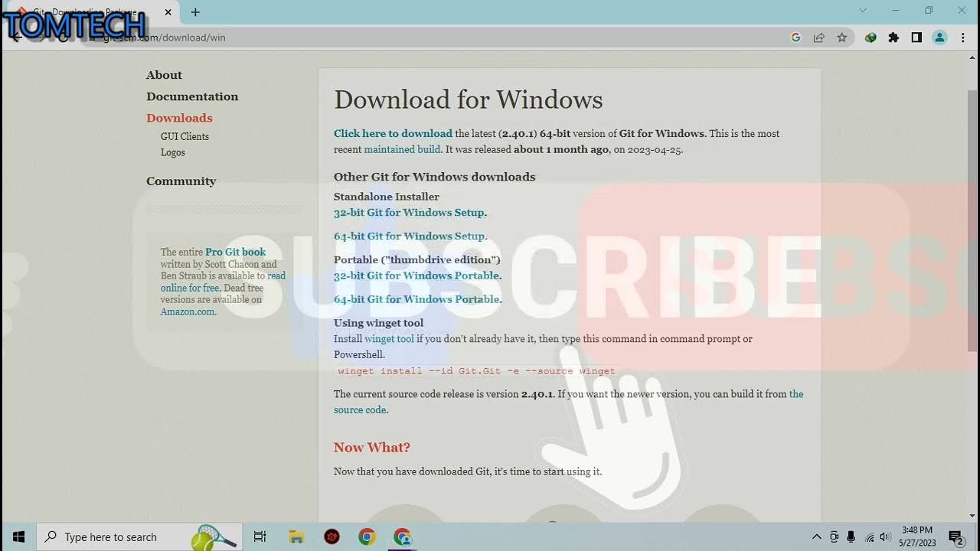Open the 'winget tool' link
The width and height of the screenshot is (980, 551).
[389, 338]
